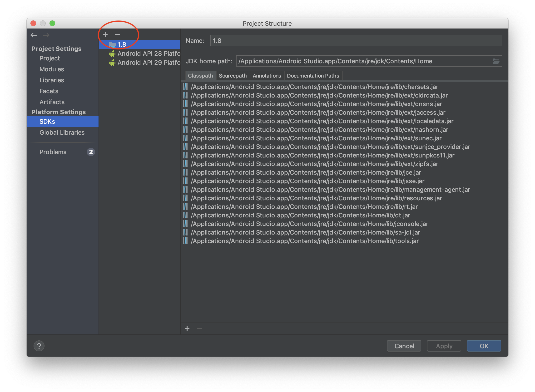
Task: Open the Documentation Paths tab
Action: click(x=313, y=76)
